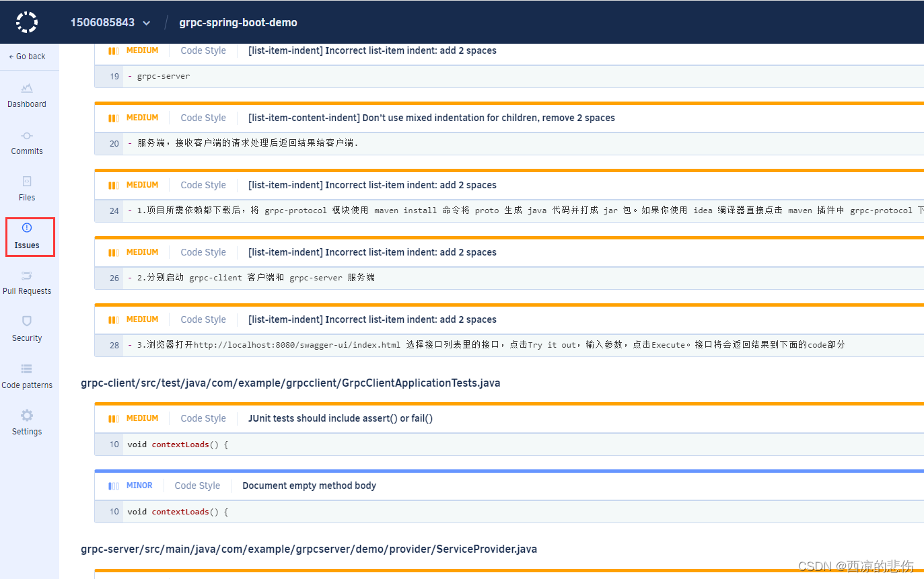Click the MINOR severity label
Image resolution: width=924 pixels, height=579 pixels.
[139, 486]
